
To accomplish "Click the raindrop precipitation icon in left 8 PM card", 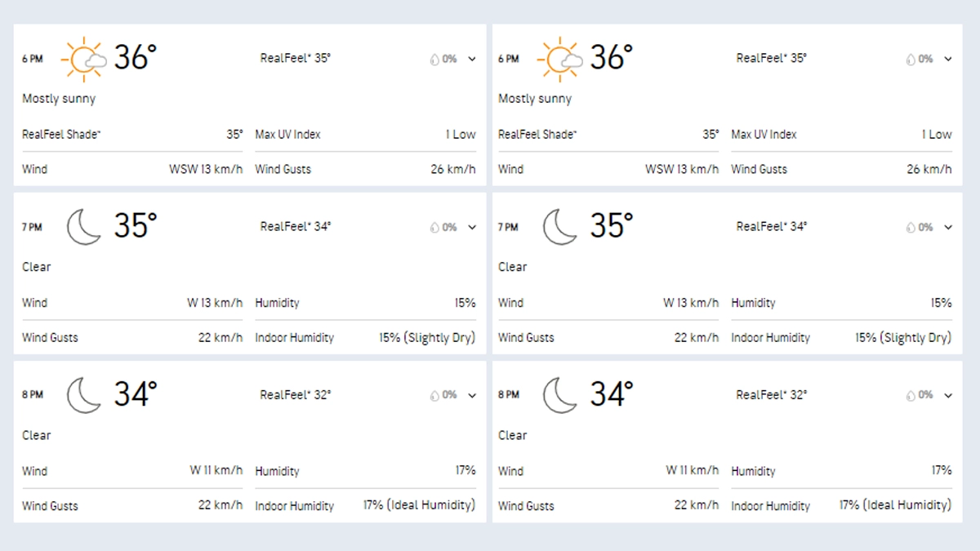I will tap(434, 396).
